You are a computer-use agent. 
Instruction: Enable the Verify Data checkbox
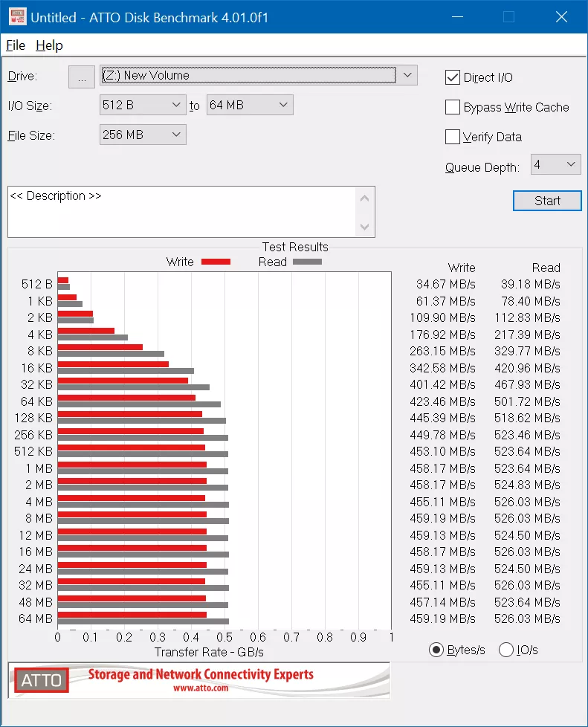[453, 137]
